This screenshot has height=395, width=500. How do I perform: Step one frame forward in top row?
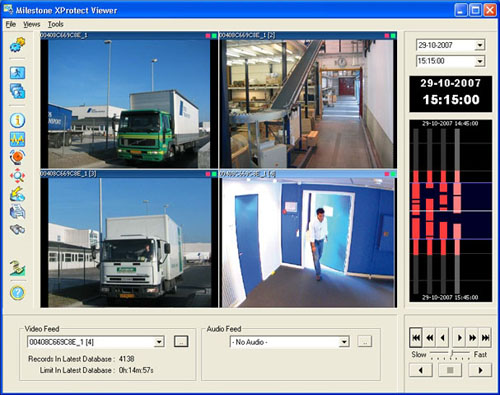point(459,338)
